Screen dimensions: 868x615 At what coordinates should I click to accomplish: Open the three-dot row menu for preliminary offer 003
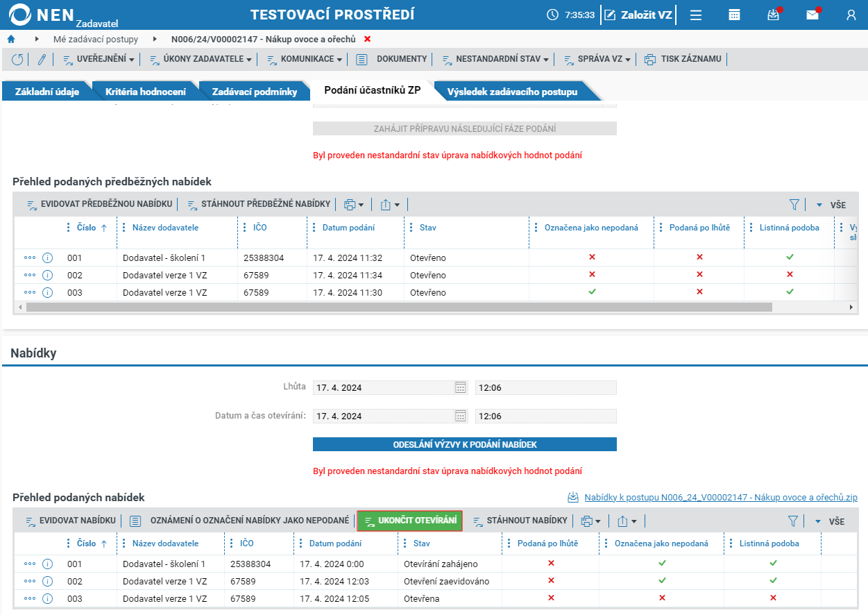pos(30,292)
